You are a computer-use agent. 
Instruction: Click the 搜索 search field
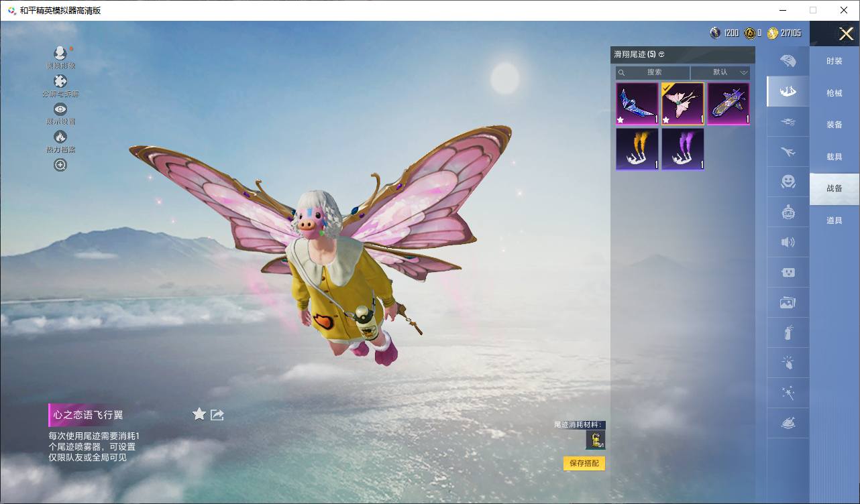(x=653, y=72)
